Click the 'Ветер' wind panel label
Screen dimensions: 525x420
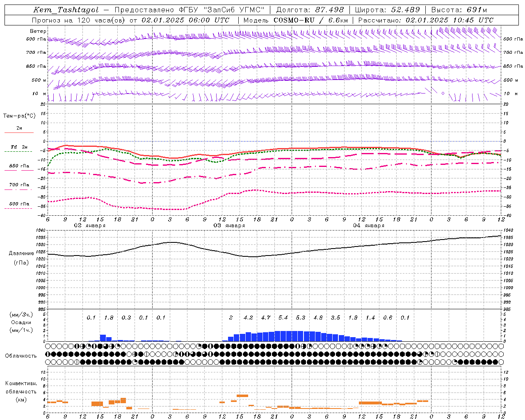[38, 31]
